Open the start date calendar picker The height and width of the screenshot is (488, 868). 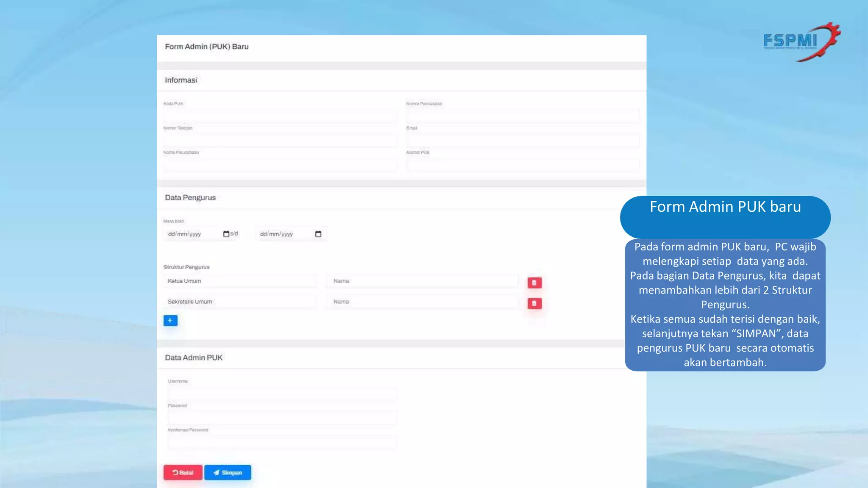(x=226, y=234)
